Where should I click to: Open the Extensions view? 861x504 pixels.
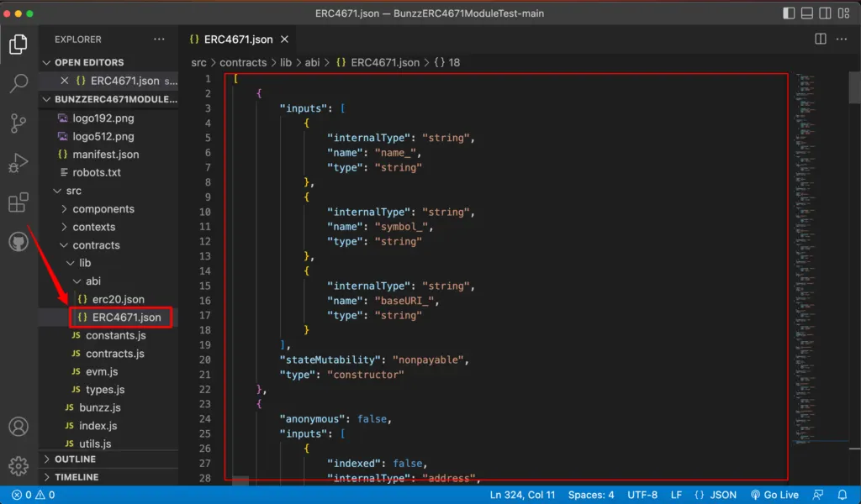[18, 202]
